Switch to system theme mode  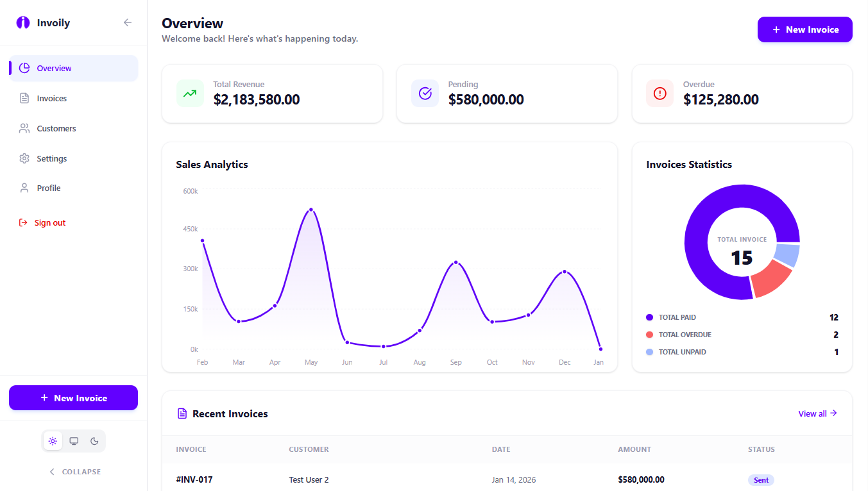[74, 441]
